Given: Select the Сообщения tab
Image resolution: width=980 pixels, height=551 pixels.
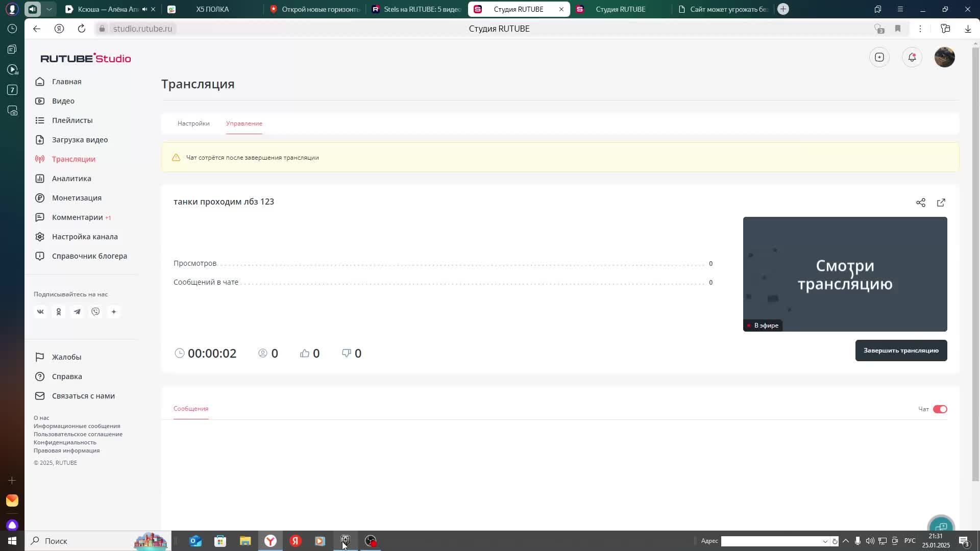Looking at the screenshot, I should coord(191,409).
